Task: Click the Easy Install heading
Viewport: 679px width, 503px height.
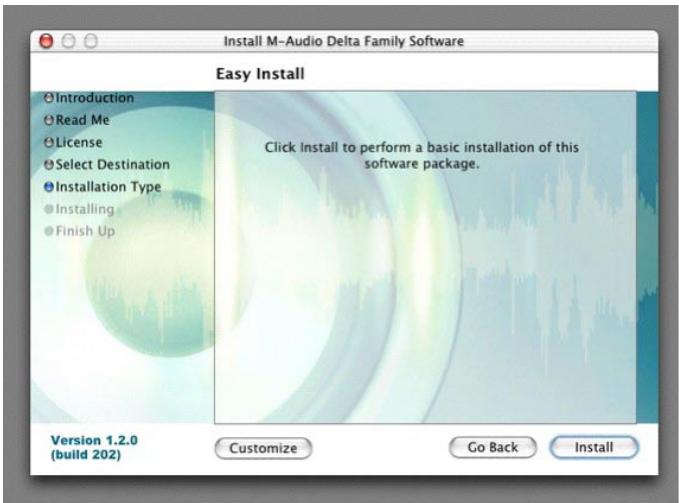Action: (x=260, y=74)
